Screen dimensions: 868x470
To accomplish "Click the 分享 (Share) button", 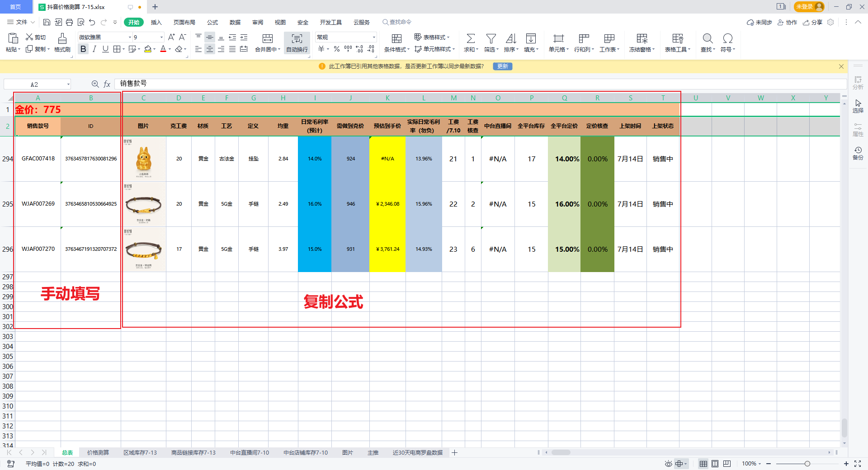I will coord(813,22).
